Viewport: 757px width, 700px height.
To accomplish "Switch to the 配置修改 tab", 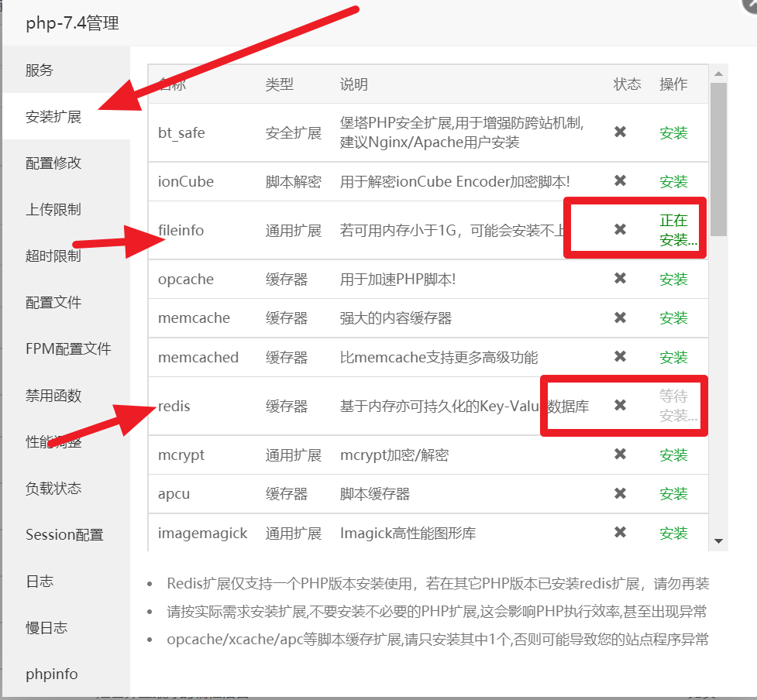I will coord(53,163).
